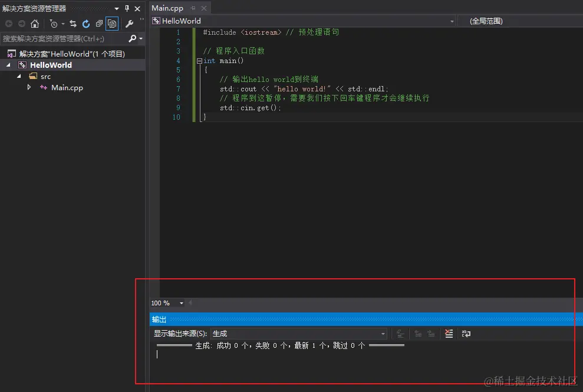
Task: Click the Solution Explorer back arrow
Action: [x=9, y=24]
